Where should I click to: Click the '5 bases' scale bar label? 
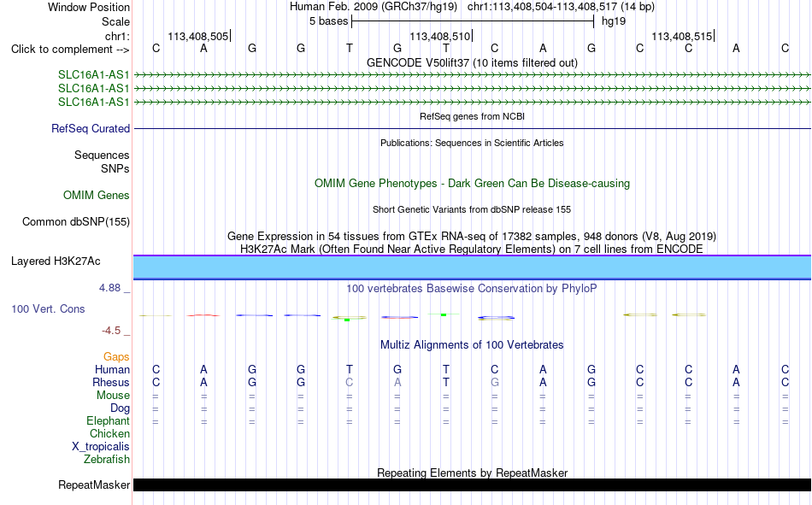[328, 21]
